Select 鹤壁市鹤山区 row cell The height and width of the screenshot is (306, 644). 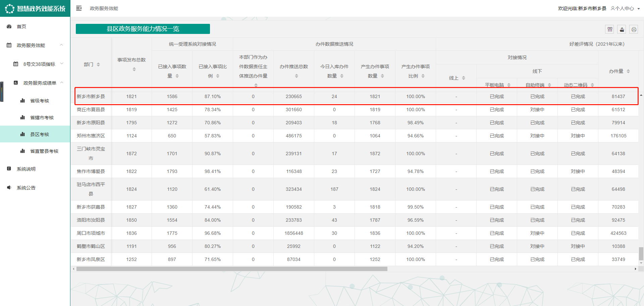pos(91,246)
